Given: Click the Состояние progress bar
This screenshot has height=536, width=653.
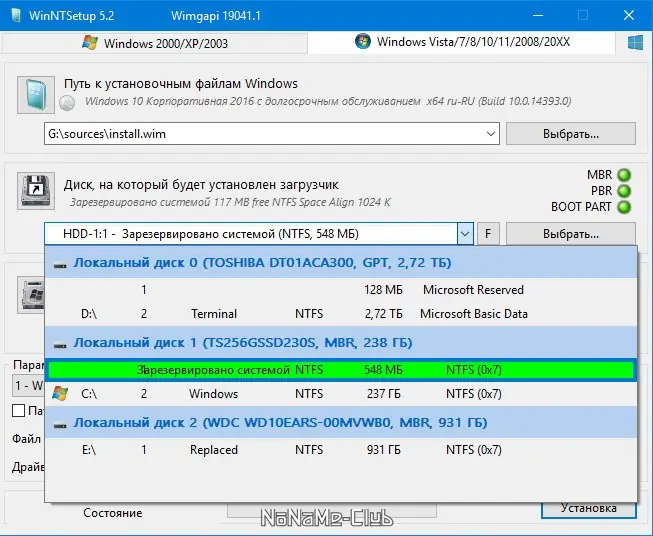Looking at the screenshot, I should pyautogui.click(x=332, y=510).
